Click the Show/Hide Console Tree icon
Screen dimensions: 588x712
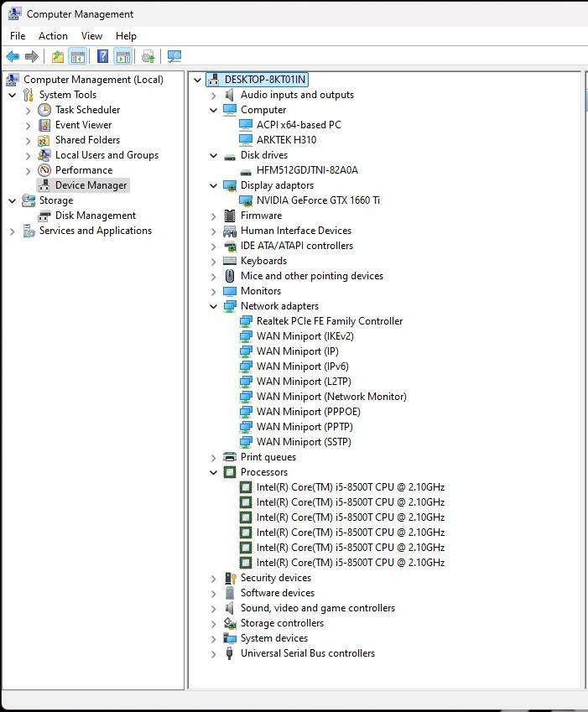click(78, 56)
